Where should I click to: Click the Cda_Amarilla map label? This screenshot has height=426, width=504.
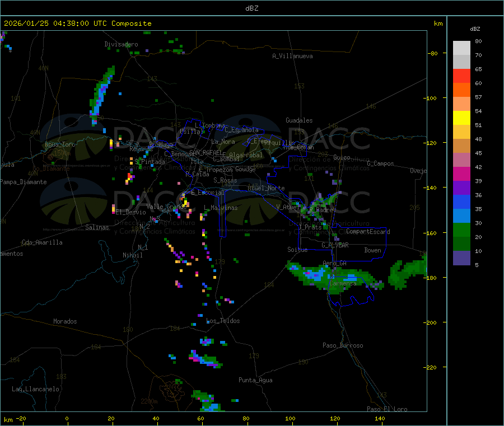pos(42,242)
